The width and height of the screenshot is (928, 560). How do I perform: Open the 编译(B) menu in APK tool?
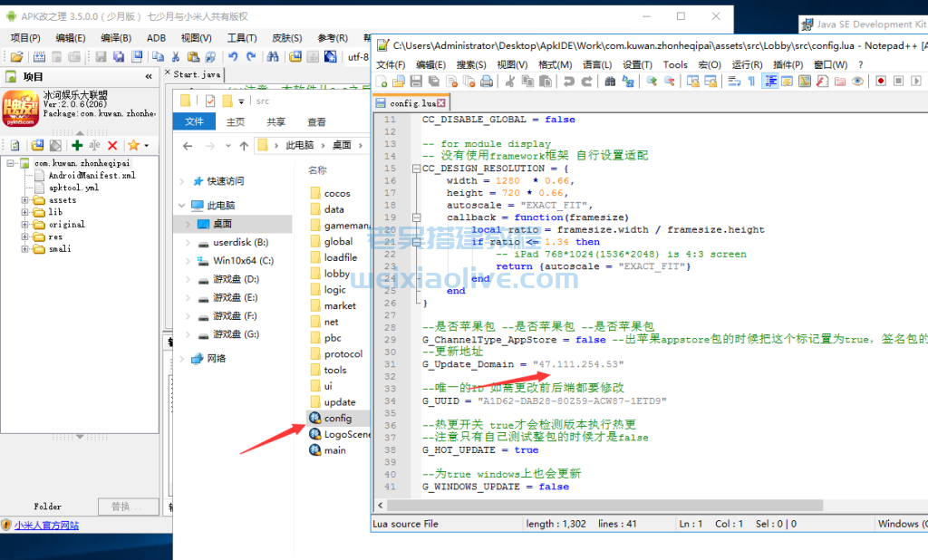click(116, 38)
